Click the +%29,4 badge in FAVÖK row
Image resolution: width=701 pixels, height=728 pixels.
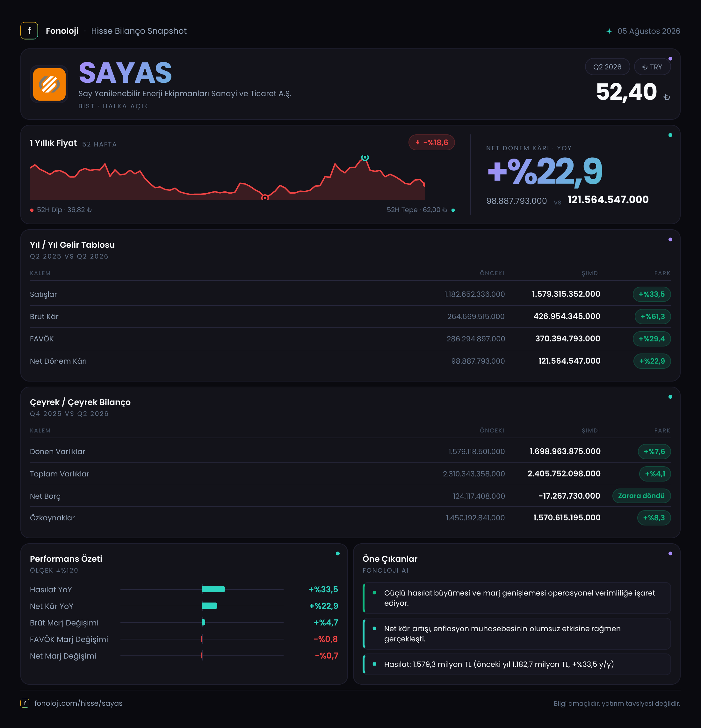pyautogui.click(x=651, y=339)
